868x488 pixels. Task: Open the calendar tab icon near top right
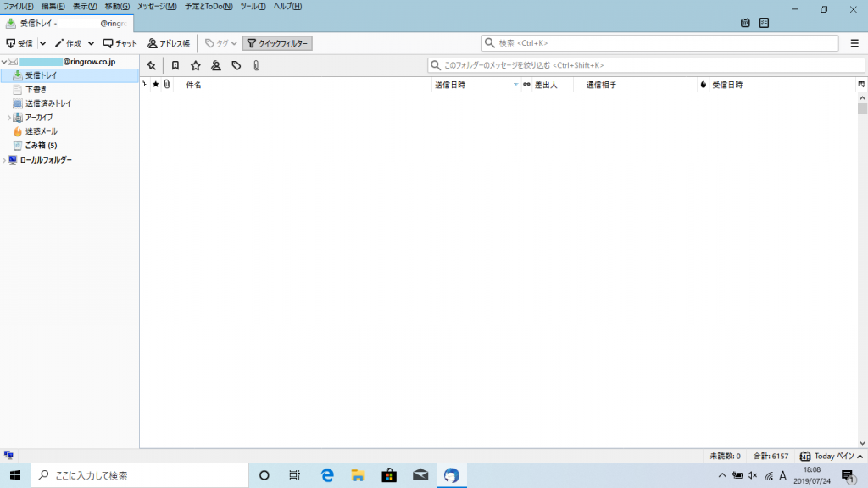pyautogui.click(x=745, y=24)
